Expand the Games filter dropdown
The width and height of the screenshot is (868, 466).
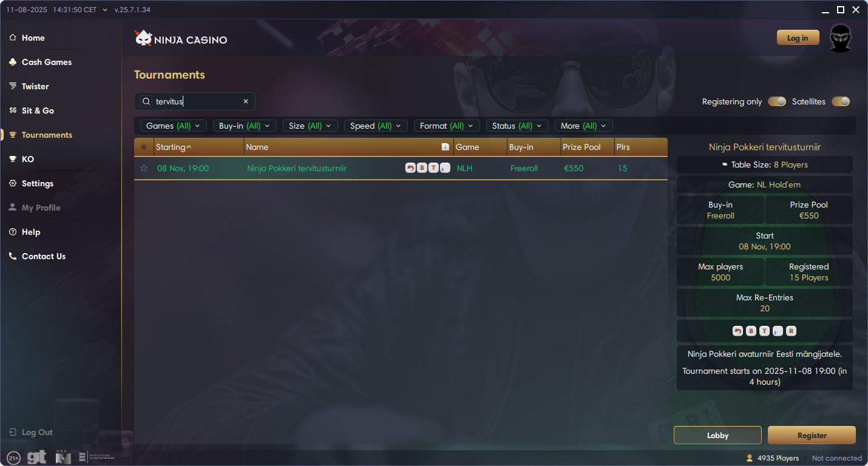[174, 126]
